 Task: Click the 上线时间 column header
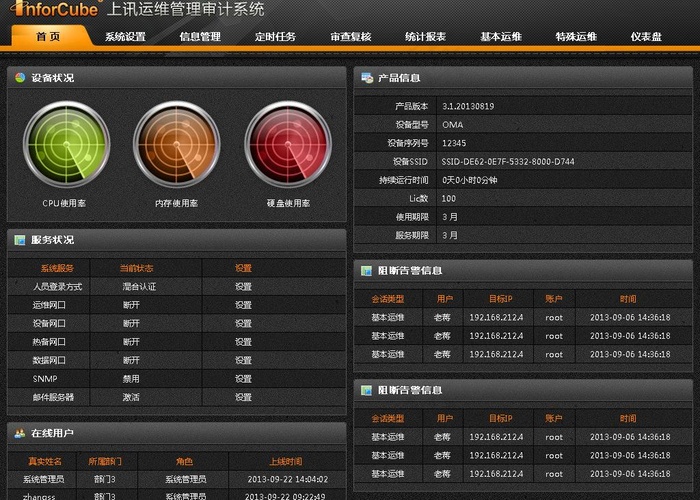[x=286, y=462]
